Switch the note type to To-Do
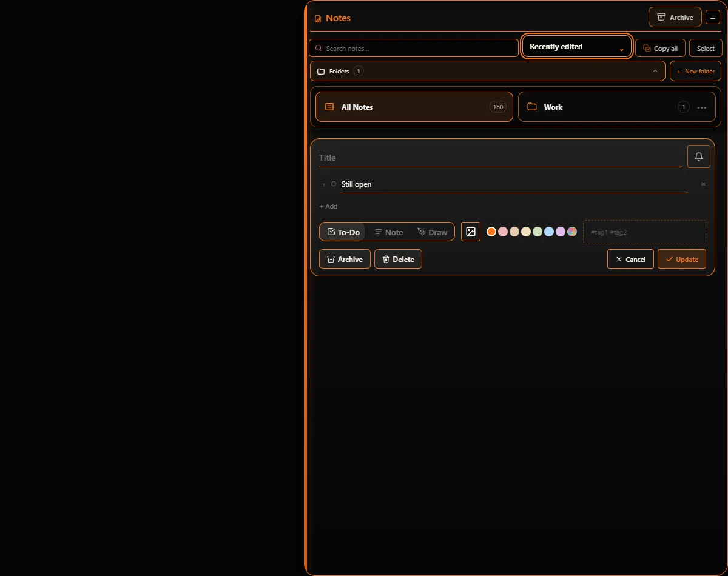This screenshot has height=576, width=728. [x=343, y=232]
